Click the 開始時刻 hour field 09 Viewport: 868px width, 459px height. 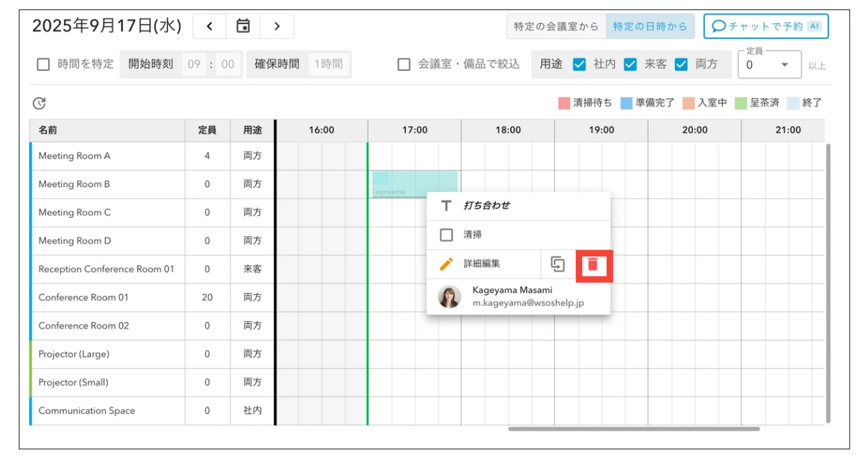tap(194, 64)
